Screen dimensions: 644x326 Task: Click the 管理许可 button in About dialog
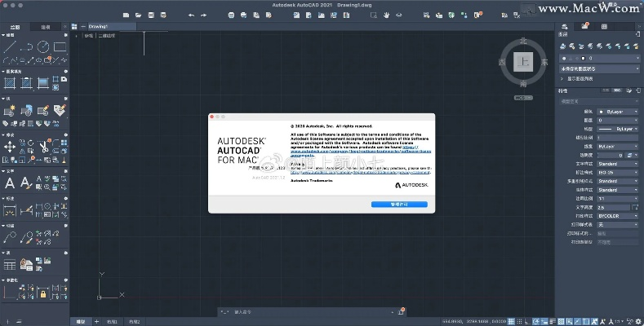coord(398,204)
